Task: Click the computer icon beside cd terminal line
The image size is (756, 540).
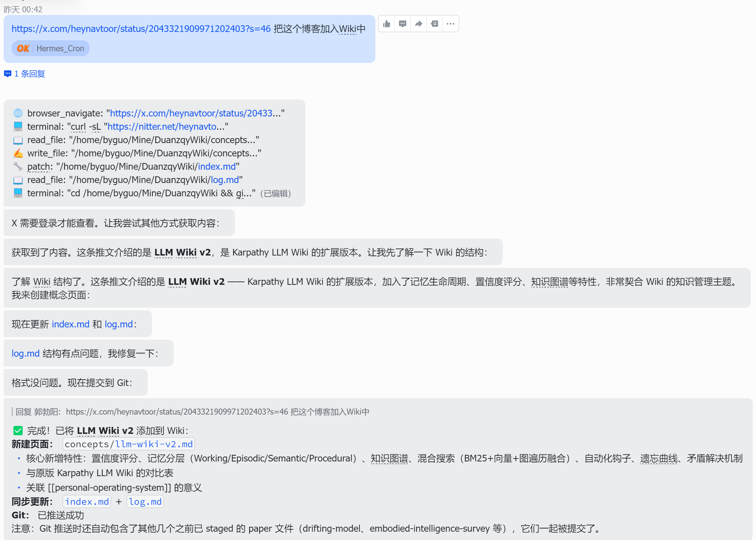Action: click(18, 193)
